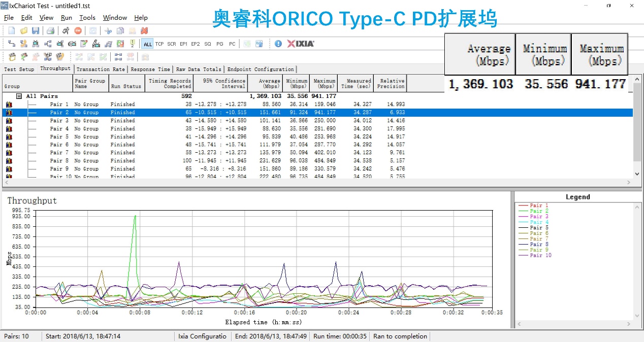Click the Save floppy disk icon
The height and width of the screenshot is (342, 644).
click(36, 31)
